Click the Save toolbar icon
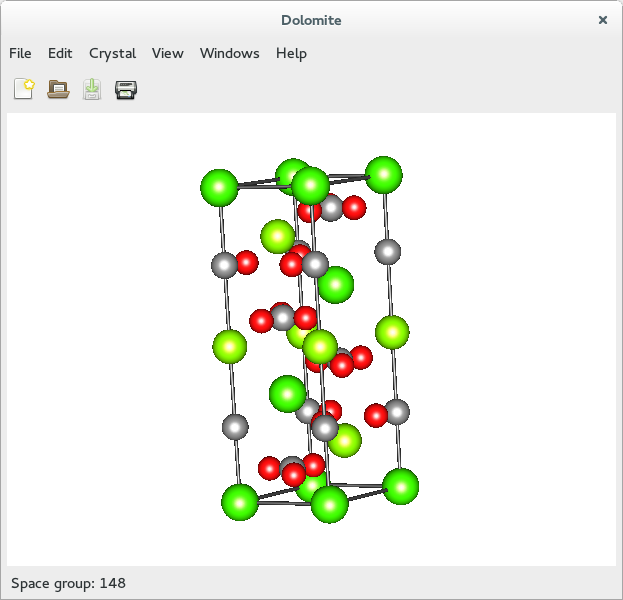Viewport: 623px width, 600px height. 92,90
